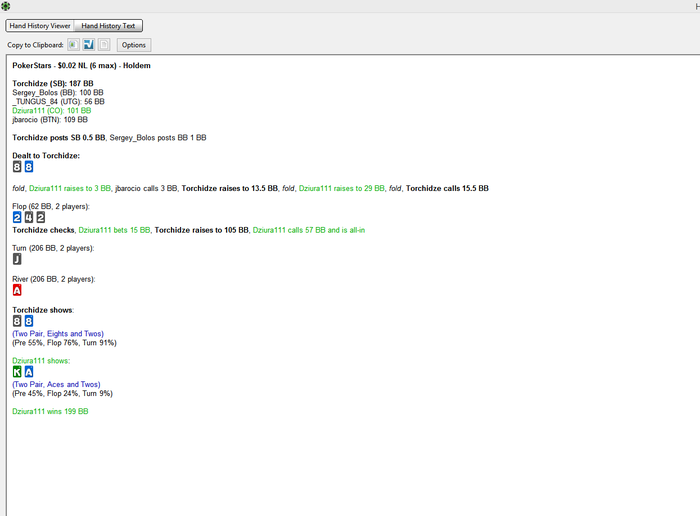Click '(Two Pair, Eights and Twos)' text
This screenshot has width=700, height=516.
click(58, 333)
